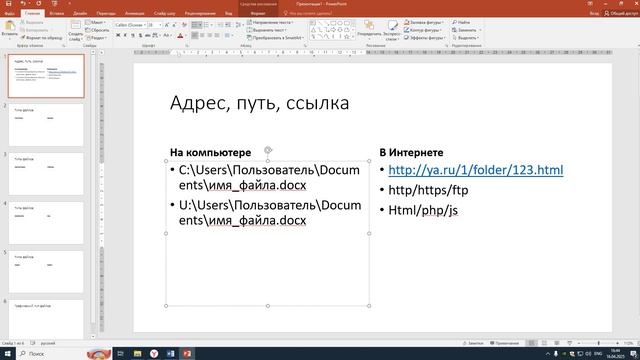This screenshot has width=640, height=360.
Task: Switch to the Animation (Анимация) tab
Action: point(134,13)
